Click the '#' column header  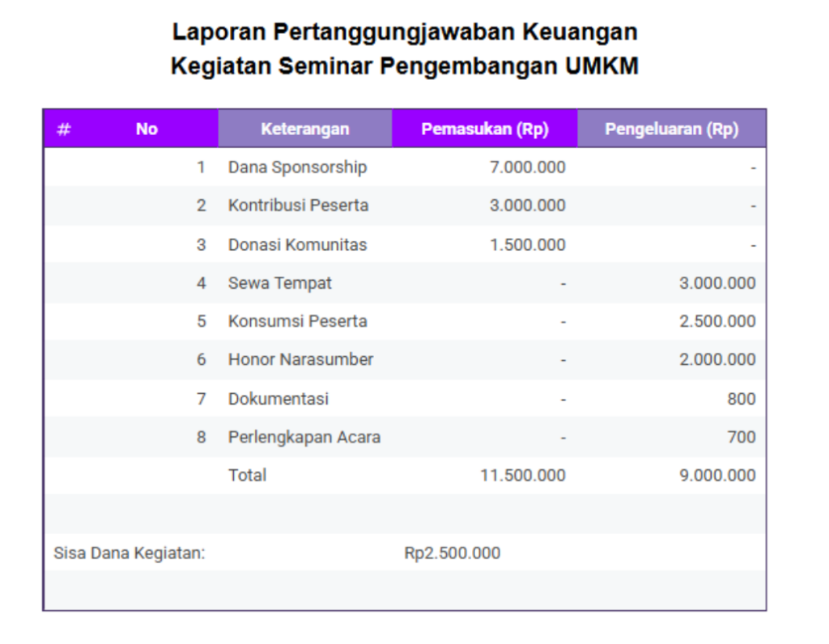pyautogui.click(x=64, y=129)
